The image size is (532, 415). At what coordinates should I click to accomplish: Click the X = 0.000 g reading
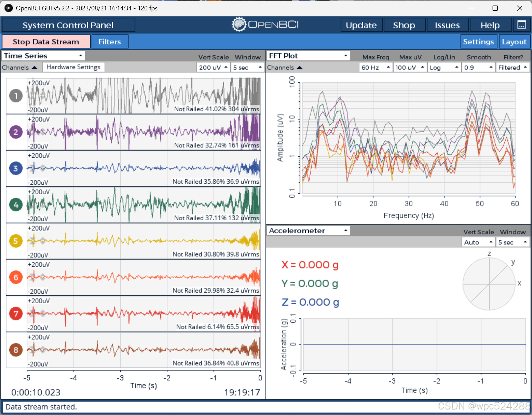coord(310,265)
